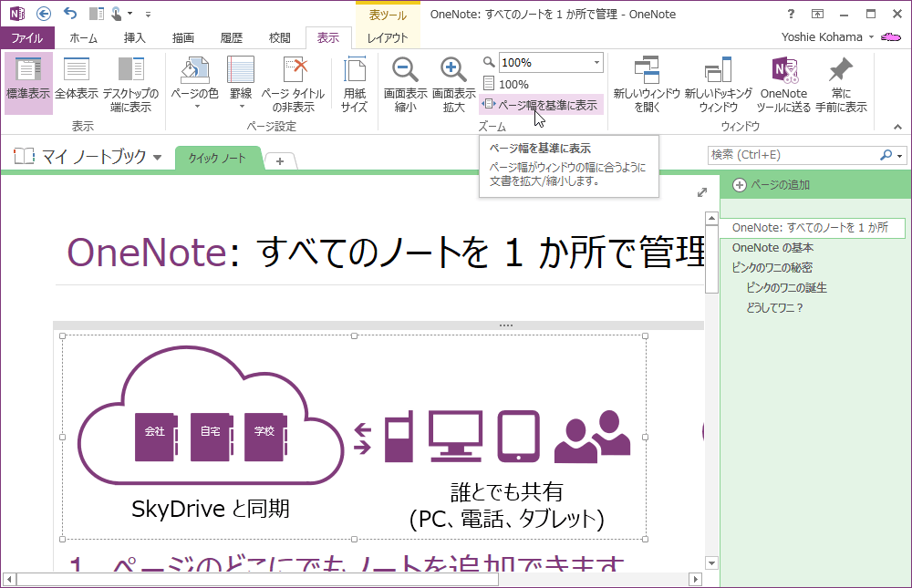Reset zoom with the 100% button

tap(506, 84)
